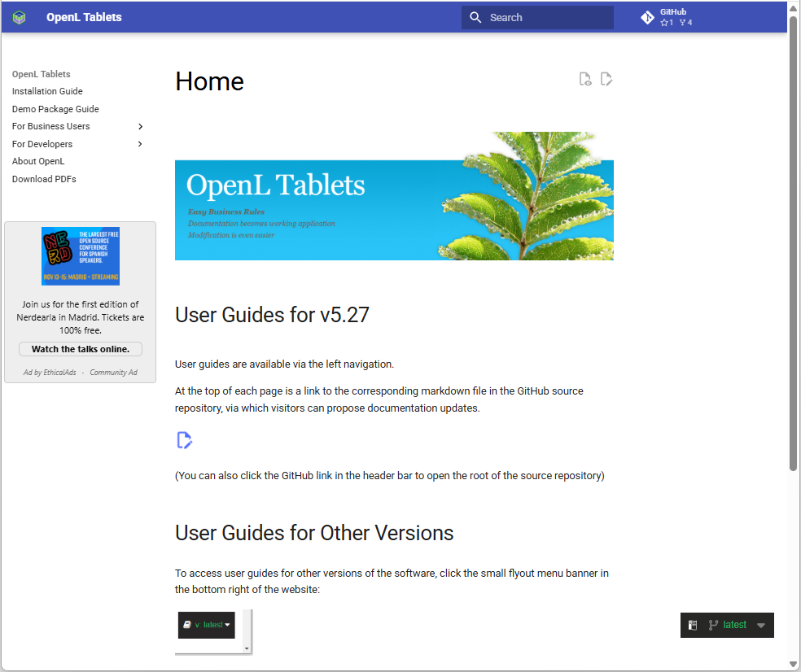
Task: Open the latest version flyout dropdown arrow
Action: click(x=760, y=626)
